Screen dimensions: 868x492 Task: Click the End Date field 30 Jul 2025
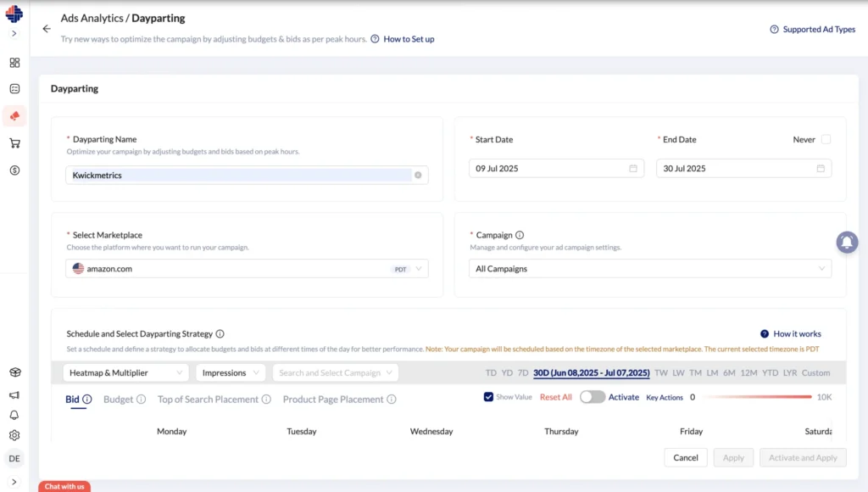[743, 169]
